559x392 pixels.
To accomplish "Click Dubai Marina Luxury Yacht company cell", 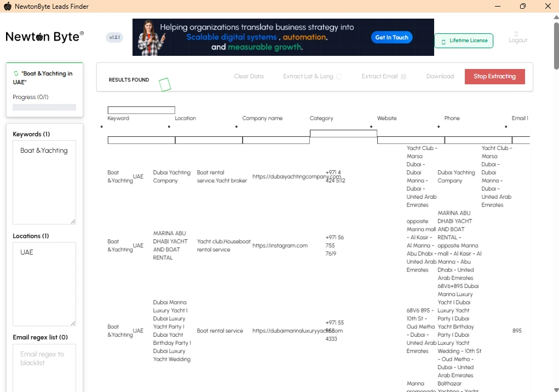I will pos(172,331).
